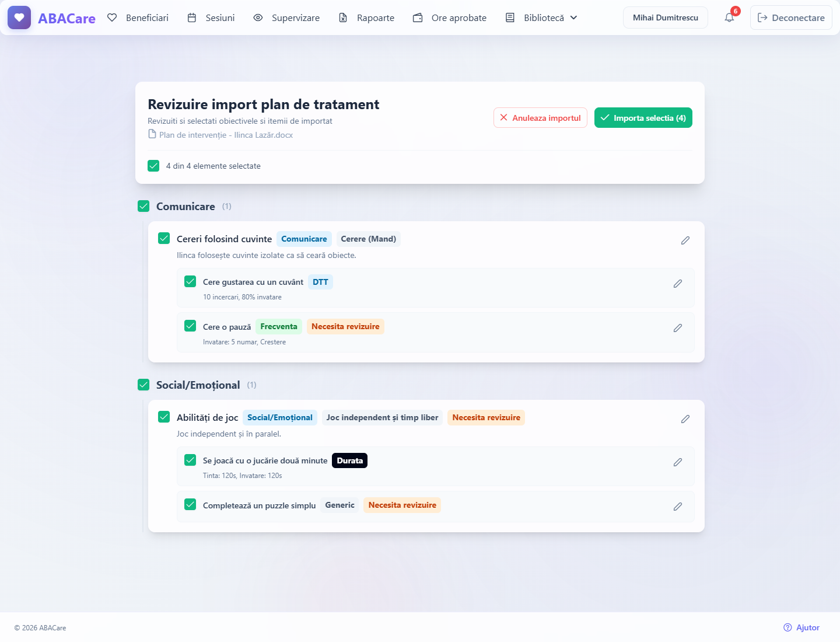
Task: Click the document icon beside the file name
Action: tap(152, 134)
